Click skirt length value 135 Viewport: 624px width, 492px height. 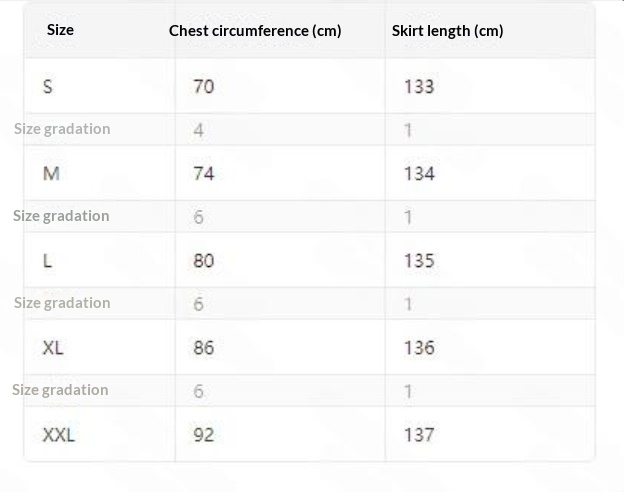click(x=419, y=260)
